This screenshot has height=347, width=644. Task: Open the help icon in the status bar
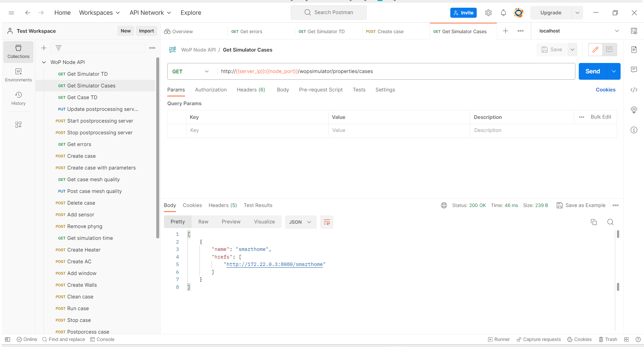point(638,339)
